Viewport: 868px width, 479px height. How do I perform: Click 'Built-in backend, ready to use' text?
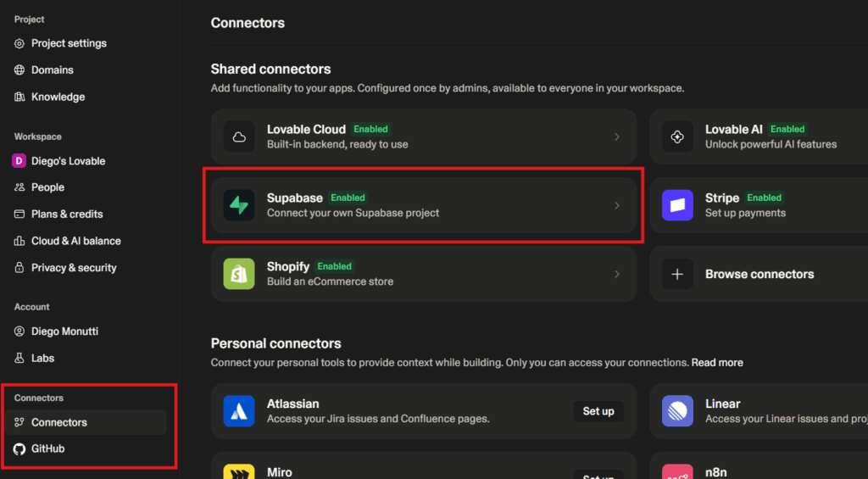(337, 144)
